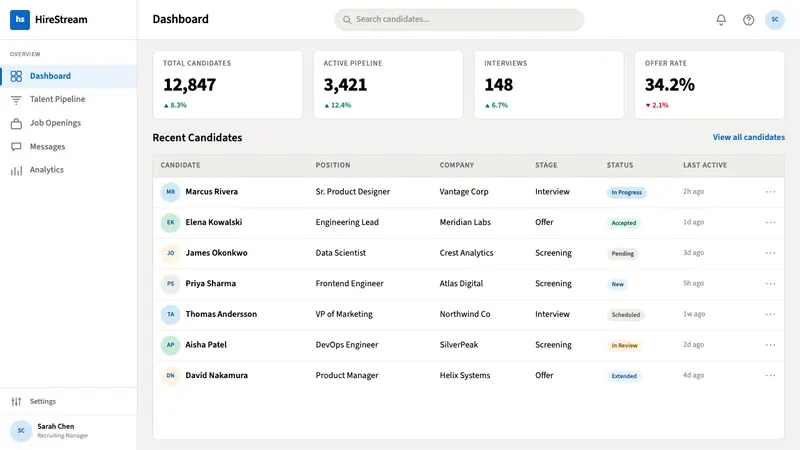Click the magnifier icon in search bar
The width and height of the screenshot is (800, 450).
pyautogui.click(x=347, y=19)
